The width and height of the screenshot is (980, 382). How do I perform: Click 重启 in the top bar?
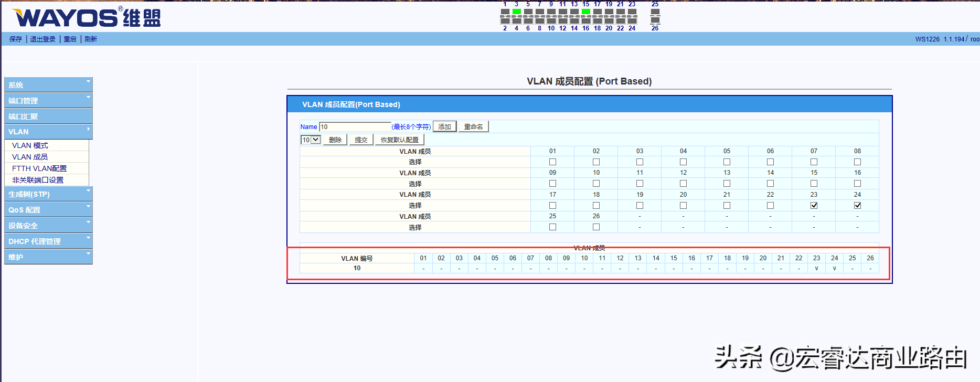70,39
